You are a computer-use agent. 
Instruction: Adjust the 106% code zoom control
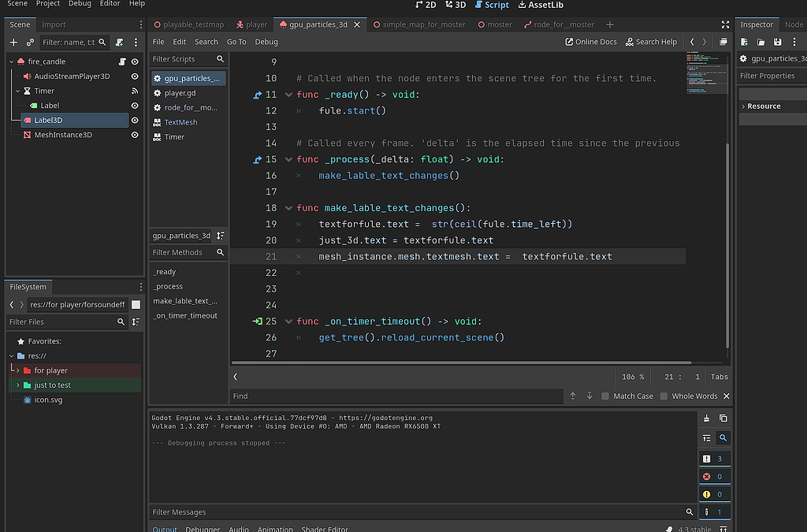click(x=633, y=376)
